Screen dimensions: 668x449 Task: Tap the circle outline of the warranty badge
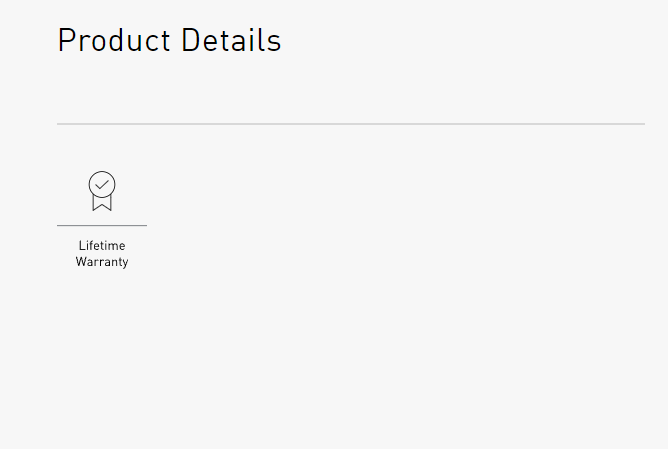point(90,185)
